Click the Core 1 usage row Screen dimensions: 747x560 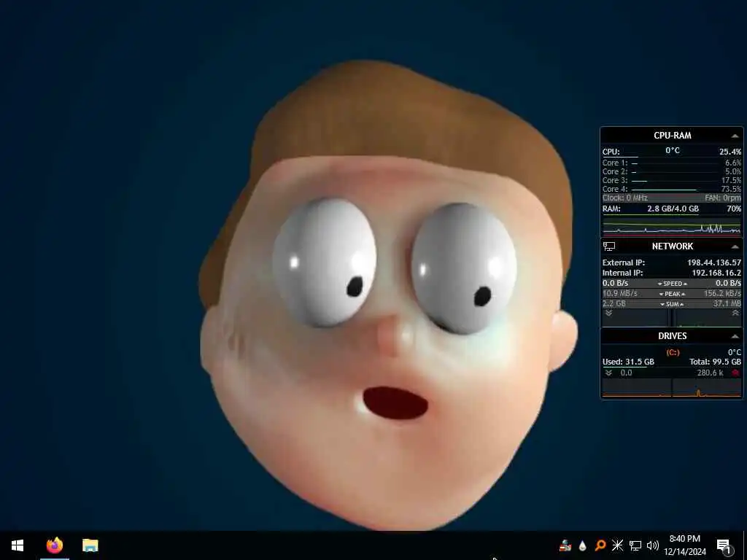672,163
